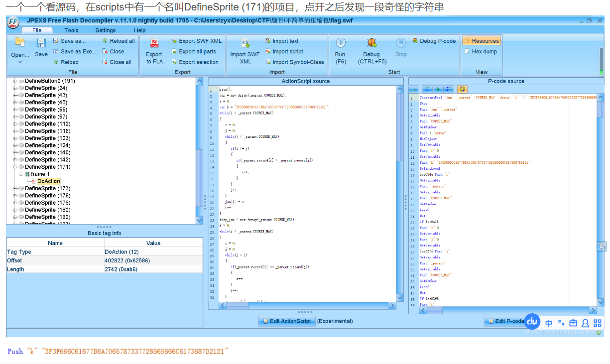Click the ActionScript source vertical scrollbar thumb

(x=399, y=127)
